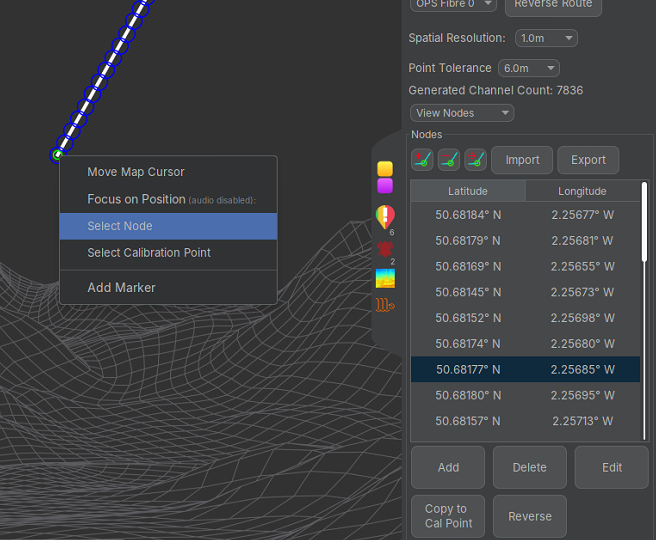Image resolution: width=656 pixels, height=540 pixels.
Task: Choose Move Map Cursor from context menu
Action: click(x=168, y=172)
